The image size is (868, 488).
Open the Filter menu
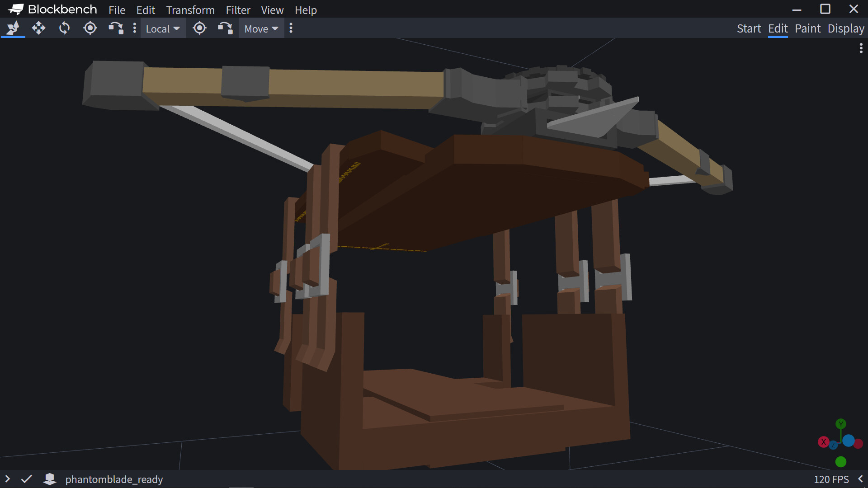[238, 10]
